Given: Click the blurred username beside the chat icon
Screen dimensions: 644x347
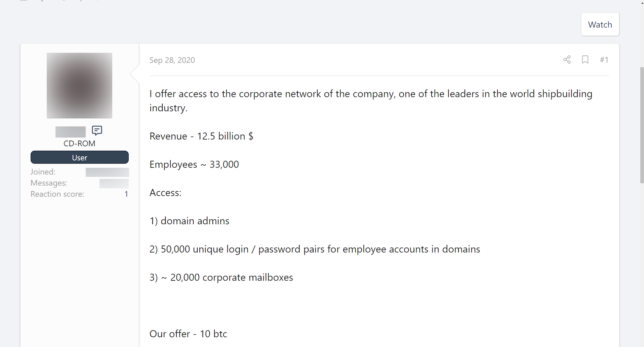Looking at the screenshot, I should tap(71, 131).
